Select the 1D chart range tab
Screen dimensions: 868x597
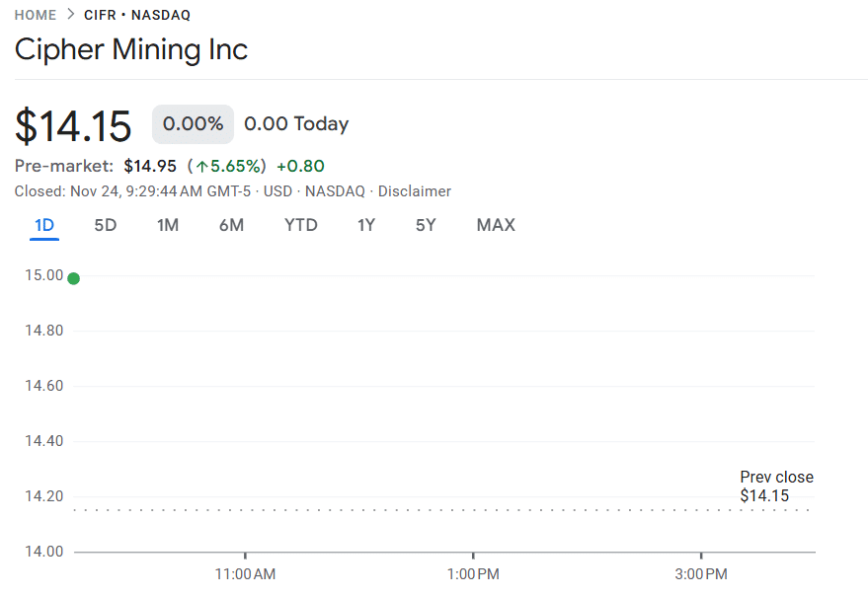pos(43,225)
